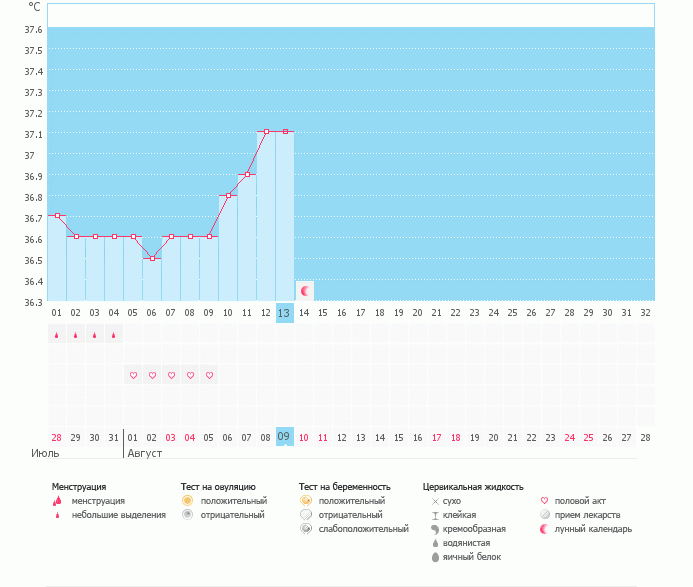Screen dimensions: 693x587
Task: Select the 37.1 temperature point on day 12
Action: [266, 131]
